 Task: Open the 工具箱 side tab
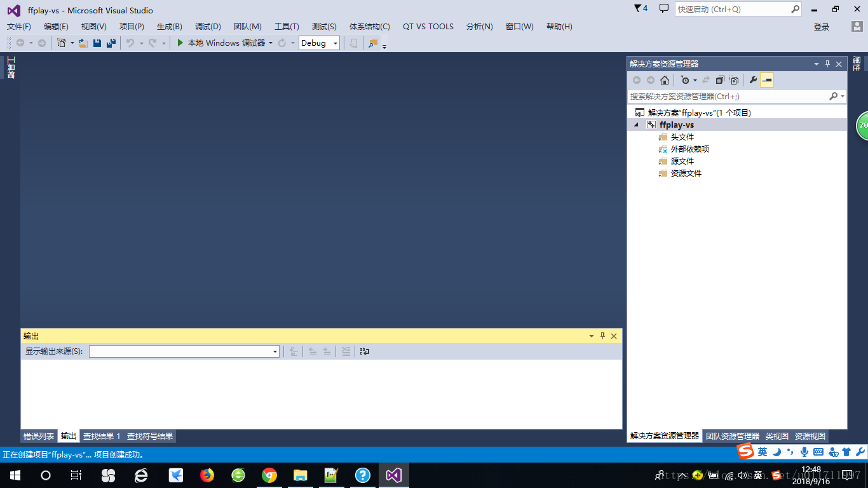tap(10, 67)
